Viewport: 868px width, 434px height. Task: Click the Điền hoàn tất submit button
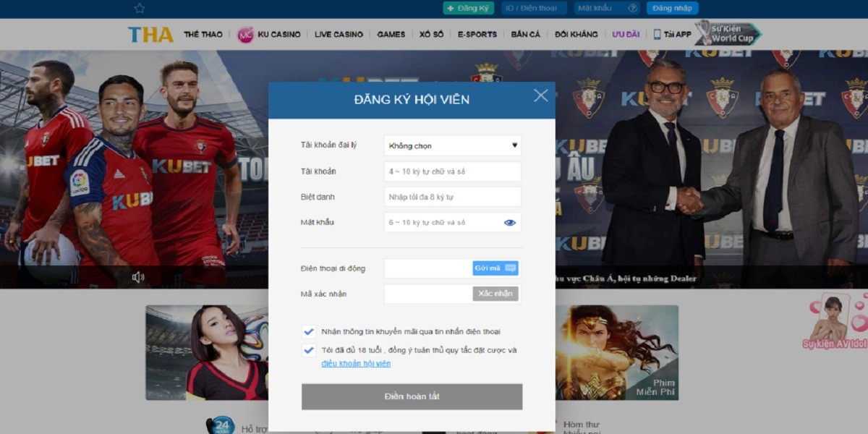tap(412, 396)
